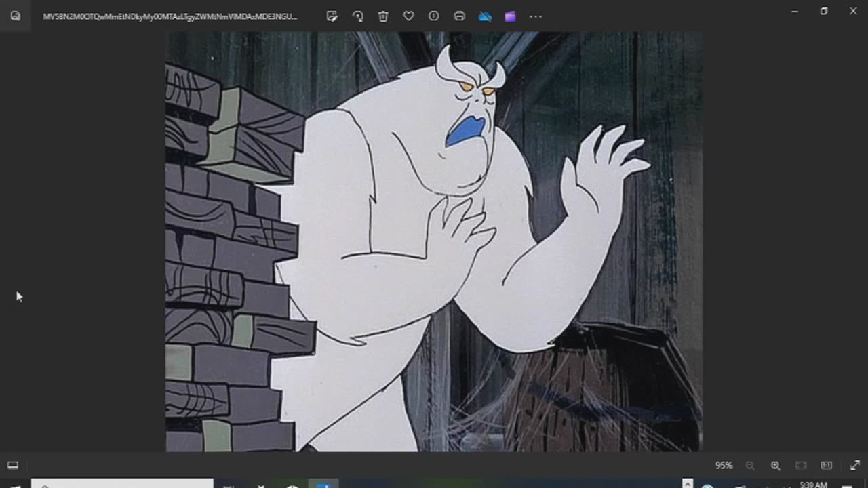Image resolution: width=868 pixels, height=488 pixels.
Task: Open the See more ellipsis menu
Action: [x=536, y=16]
